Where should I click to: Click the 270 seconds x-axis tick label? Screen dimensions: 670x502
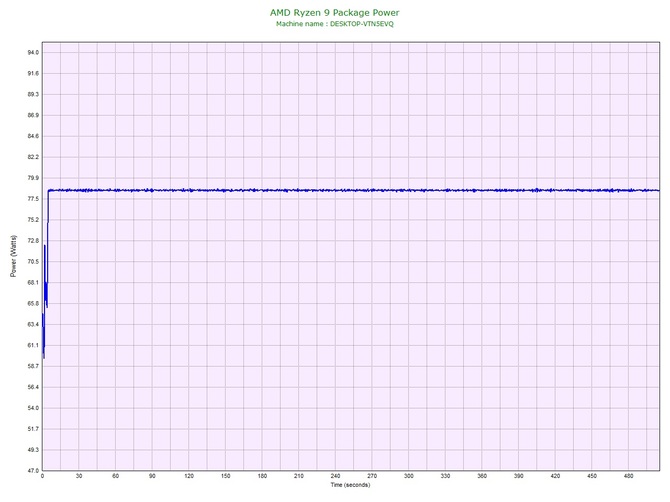[x=372, y=476]
